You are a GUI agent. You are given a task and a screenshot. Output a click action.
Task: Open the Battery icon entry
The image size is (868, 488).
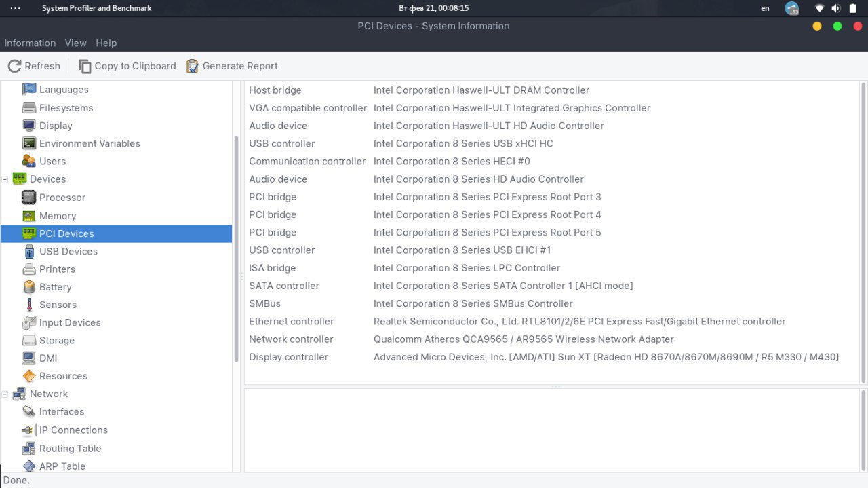tap(28, 287)
